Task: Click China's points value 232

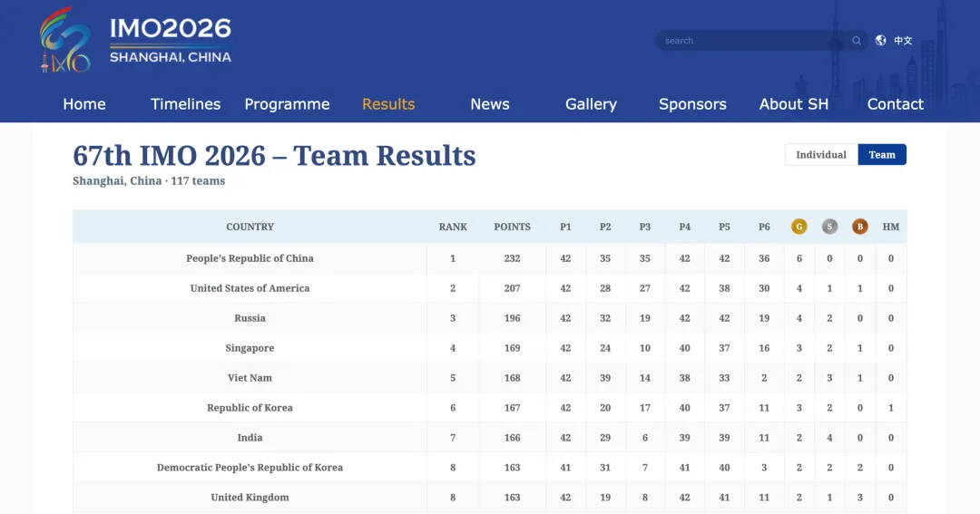Action: [x=512, y=258]
